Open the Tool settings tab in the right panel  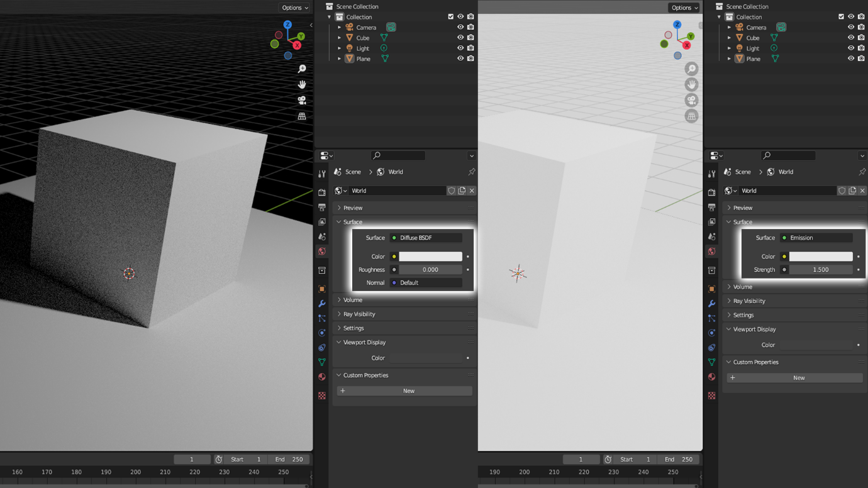712,174
